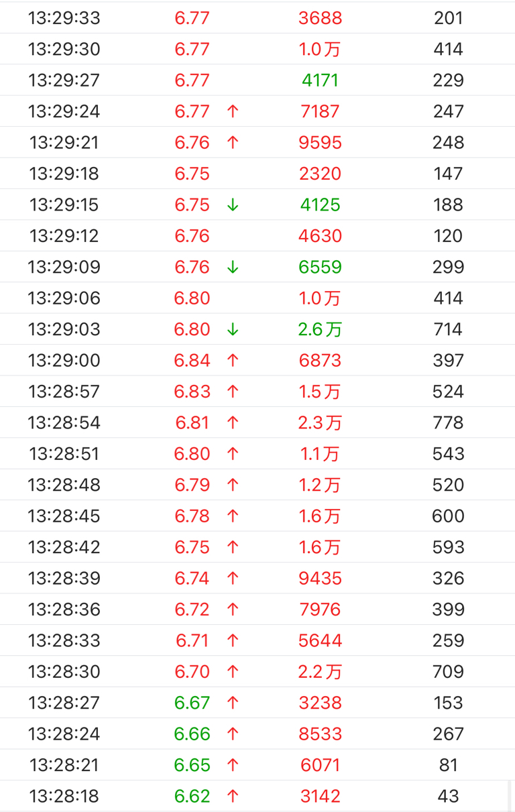Select timestamp 13:28:18
This screenshot has width=515, height=812.
[x=64, y=797]
